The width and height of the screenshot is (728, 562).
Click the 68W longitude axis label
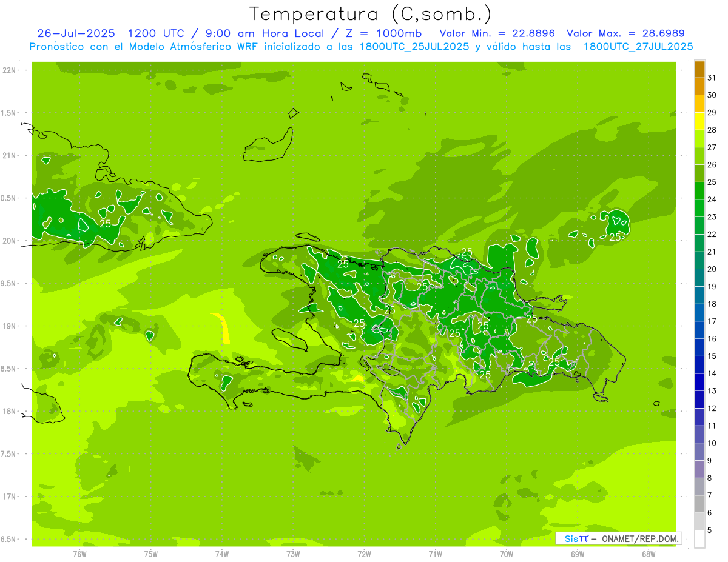(x=648, y=554)
